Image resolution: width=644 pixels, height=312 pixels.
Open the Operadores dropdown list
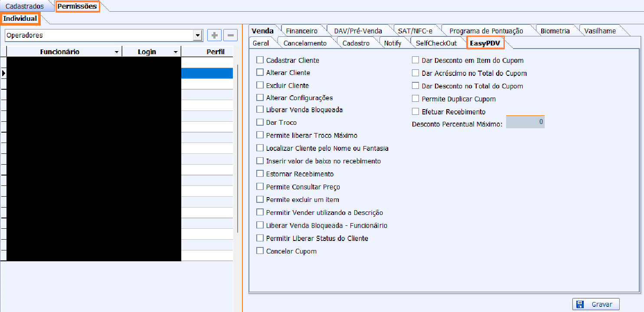coord(198,35)
